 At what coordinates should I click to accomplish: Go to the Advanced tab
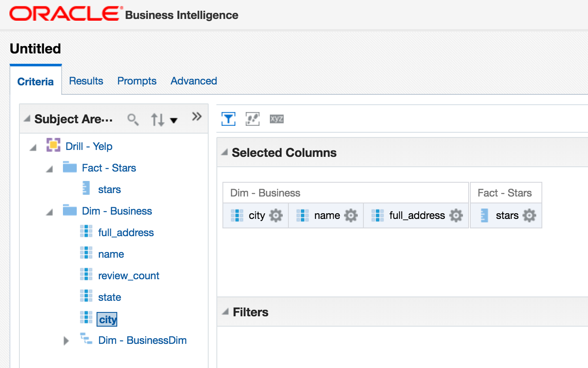coord(194,81)
